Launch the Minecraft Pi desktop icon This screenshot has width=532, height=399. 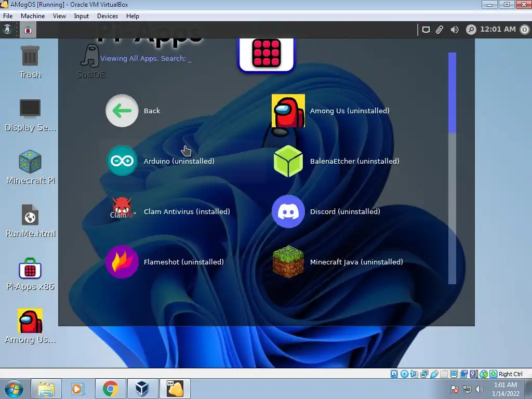[x=30, y=168]
